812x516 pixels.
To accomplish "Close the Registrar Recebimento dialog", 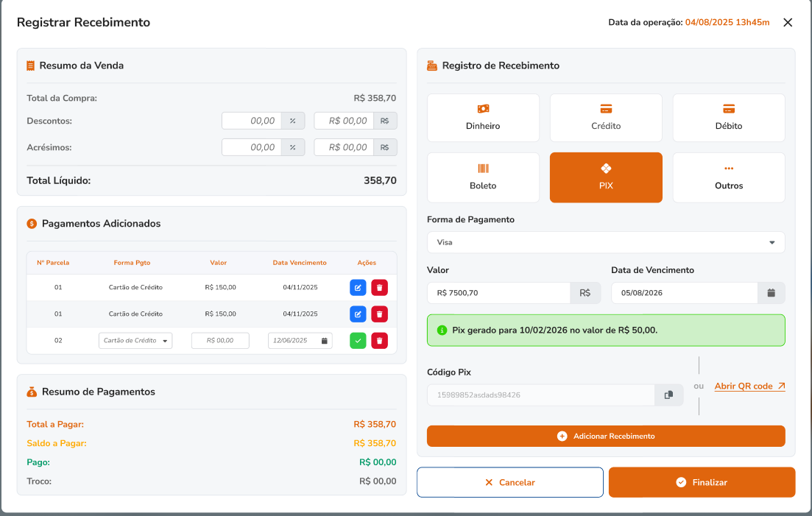I will tap(788, 23).
